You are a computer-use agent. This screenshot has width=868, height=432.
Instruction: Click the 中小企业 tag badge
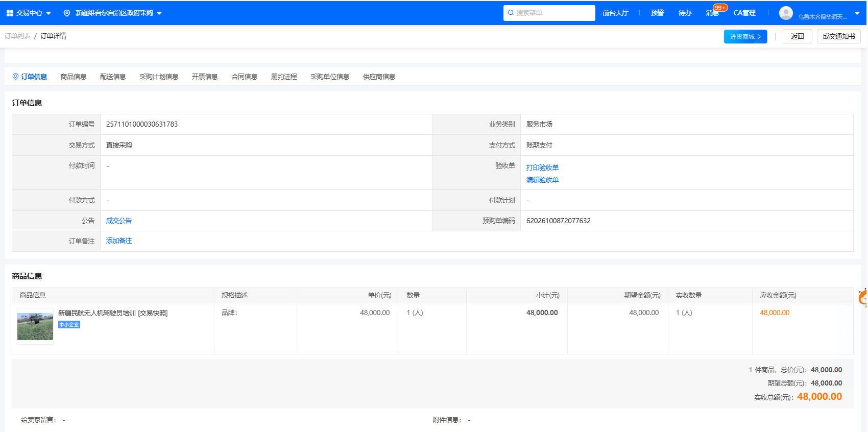click(69, 325)
